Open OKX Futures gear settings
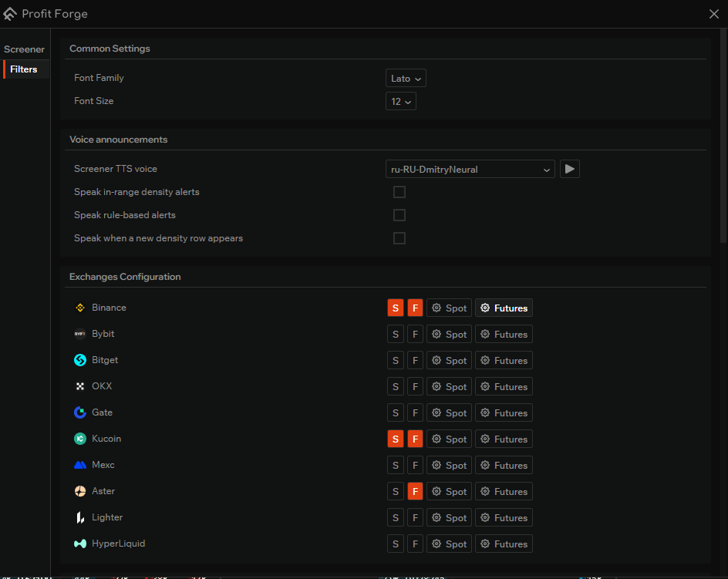Screen dimensions: 728x579 click(x=504, y=387)
